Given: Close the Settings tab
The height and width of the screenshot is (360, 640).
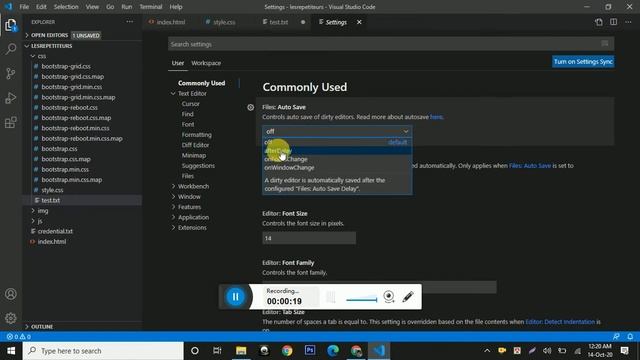Looking at the screenshot, I should point(359,22).
